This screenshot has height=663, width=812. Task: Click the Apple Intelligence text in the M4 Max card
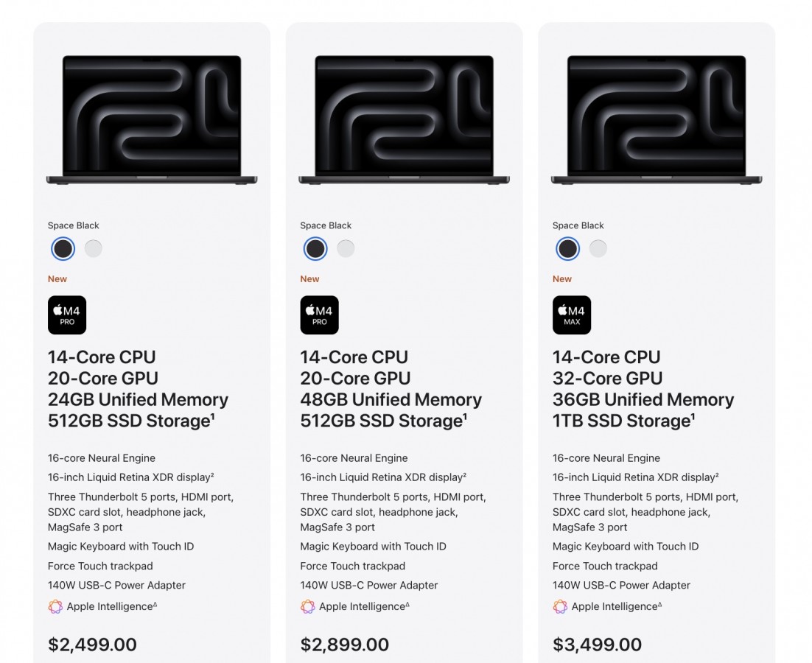[x=613, y=606]
